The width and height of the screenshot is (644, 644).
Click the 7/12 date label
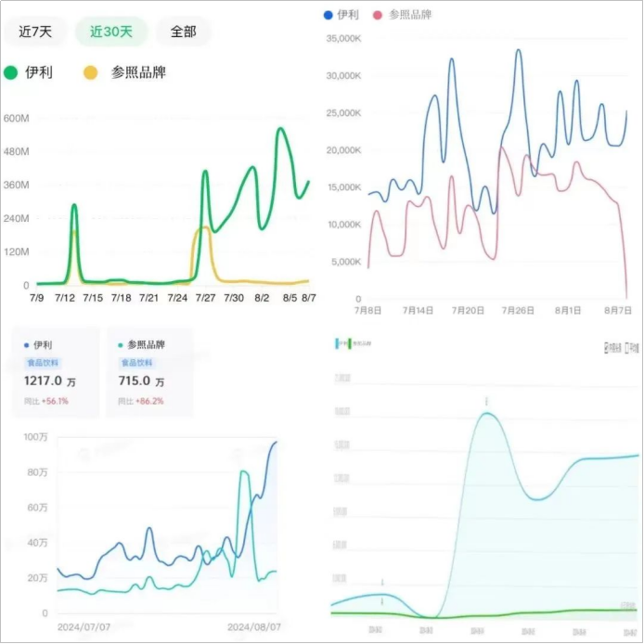click(x=65, y=298)
